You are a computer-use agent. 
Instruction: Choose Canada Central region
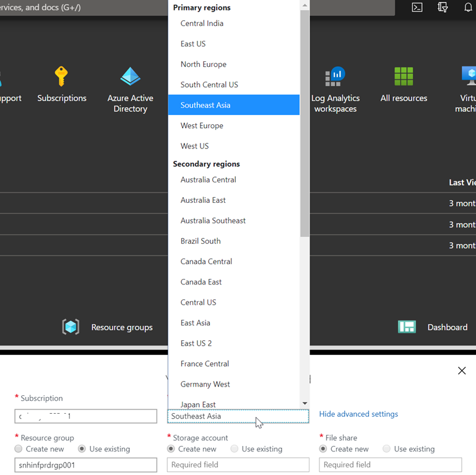point(234,262)
